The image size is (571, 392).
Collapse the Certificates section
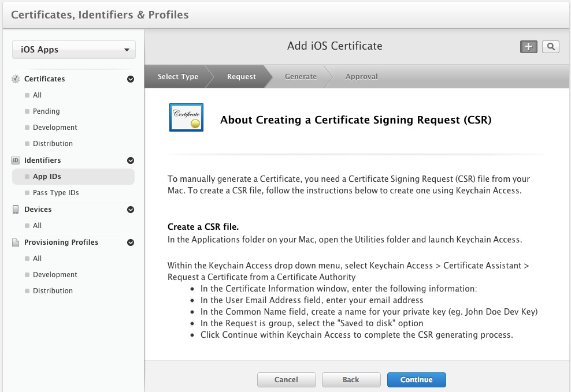click(x=131, y=79)
